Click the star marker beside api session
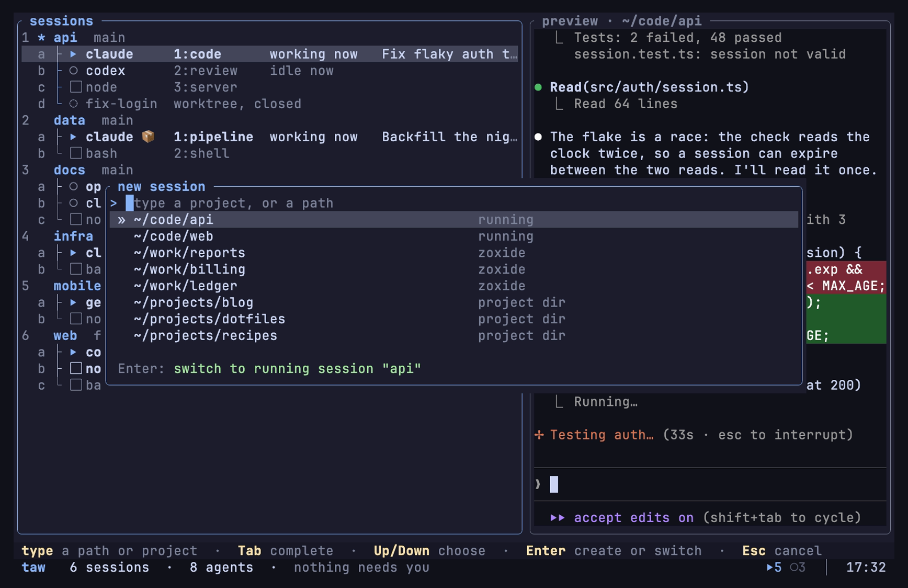Viewport: 908px width, 588px height. (x=41, y=38)
